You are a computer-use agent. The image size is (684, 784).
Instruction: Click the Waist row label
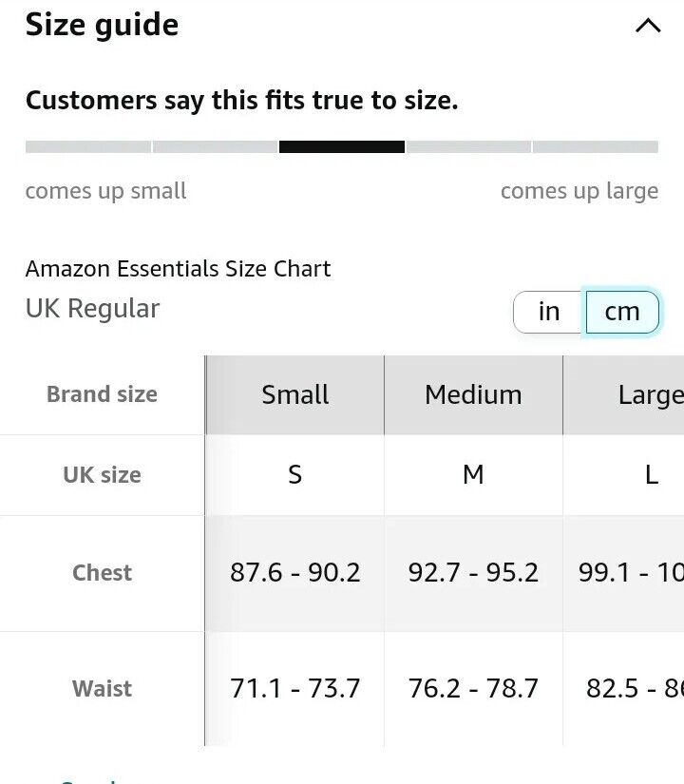(102, 689)
